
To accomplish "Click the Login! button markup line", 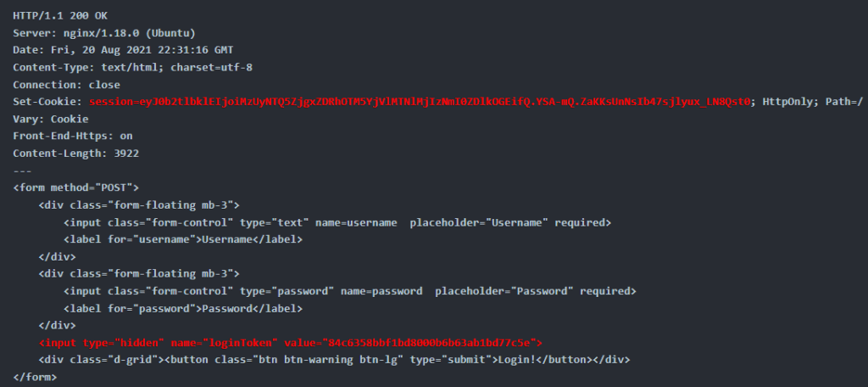I will tap(334, 360).
